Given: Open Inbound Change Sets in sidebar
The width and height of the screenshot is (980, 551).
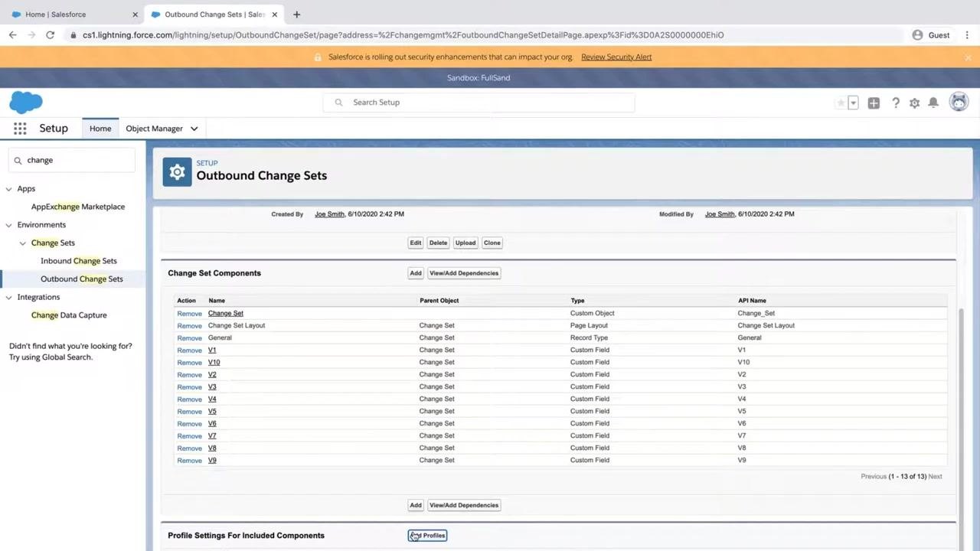Looking at the screenshot, I should 78,261.
